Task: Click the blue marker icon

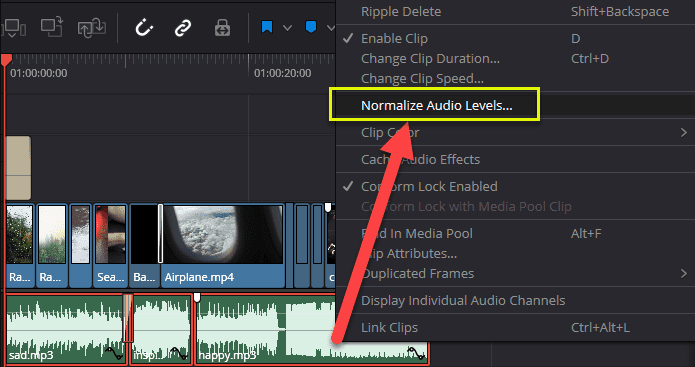Action: (x=311, y=27)
